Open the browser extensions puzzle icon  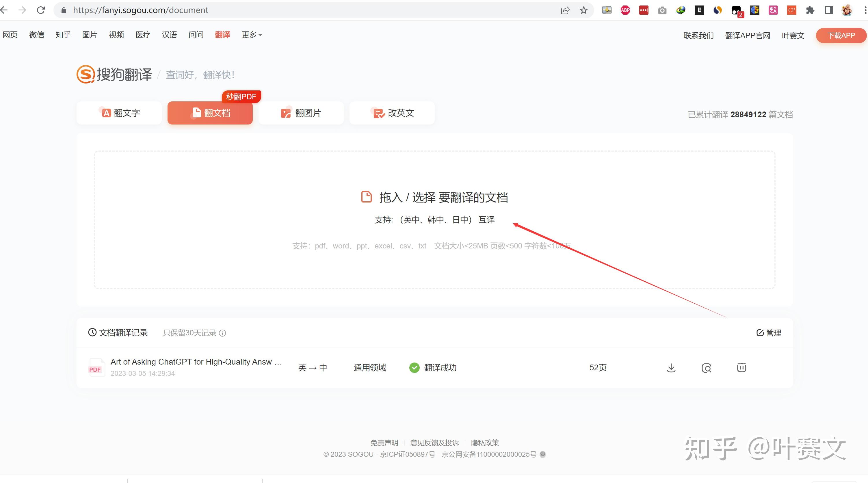click(810, 10)
